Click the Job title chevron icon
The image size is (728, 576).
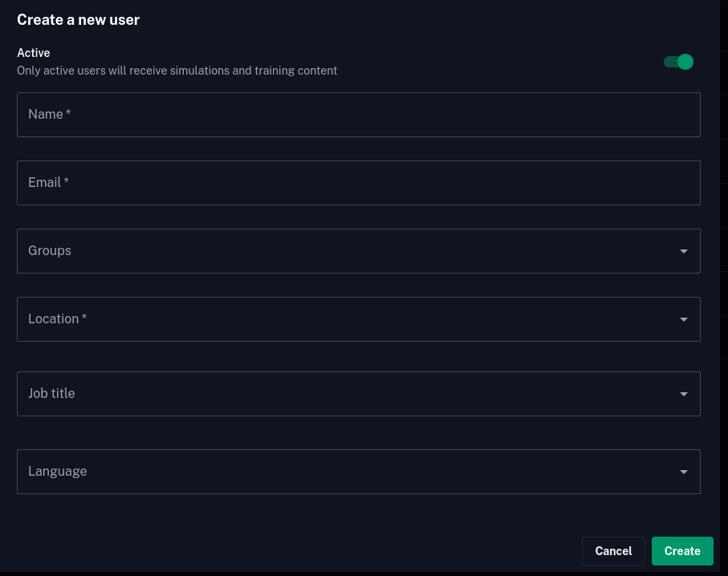click(683, 394)
